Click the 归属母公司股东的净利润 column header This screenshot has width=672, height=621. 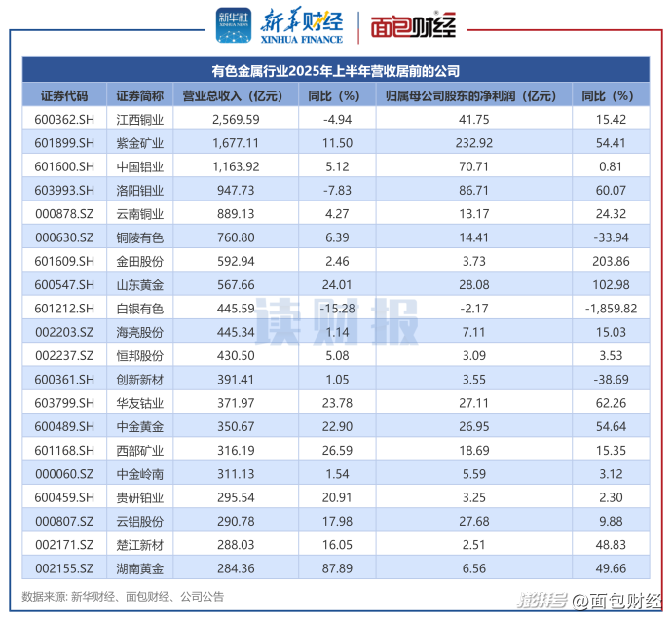click(470, 95)
